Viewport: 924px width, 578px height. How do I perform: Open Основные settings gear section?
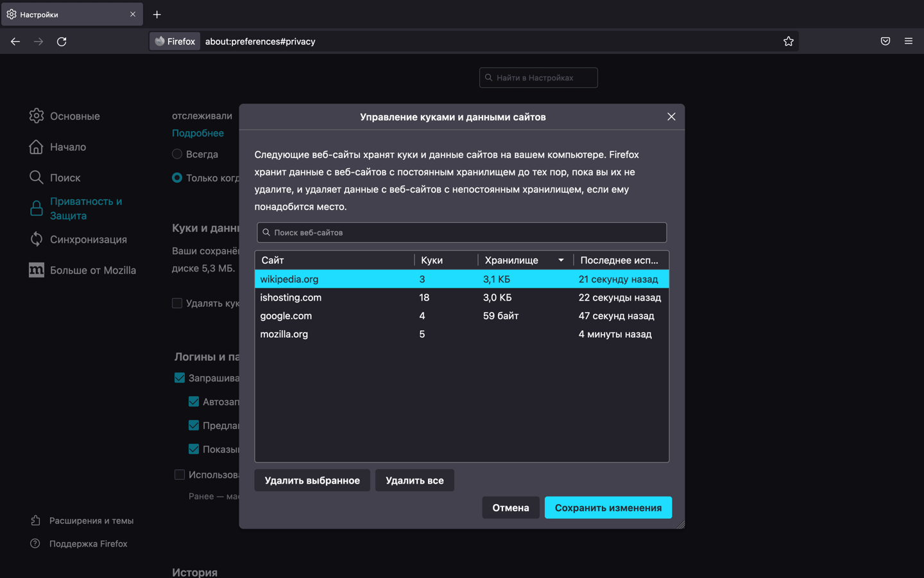65,116
